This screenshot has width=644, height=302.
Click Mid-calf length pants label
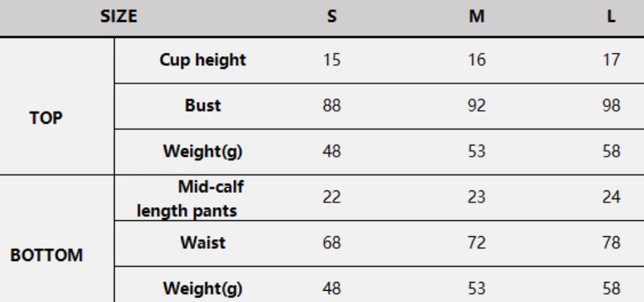[190, 198]
